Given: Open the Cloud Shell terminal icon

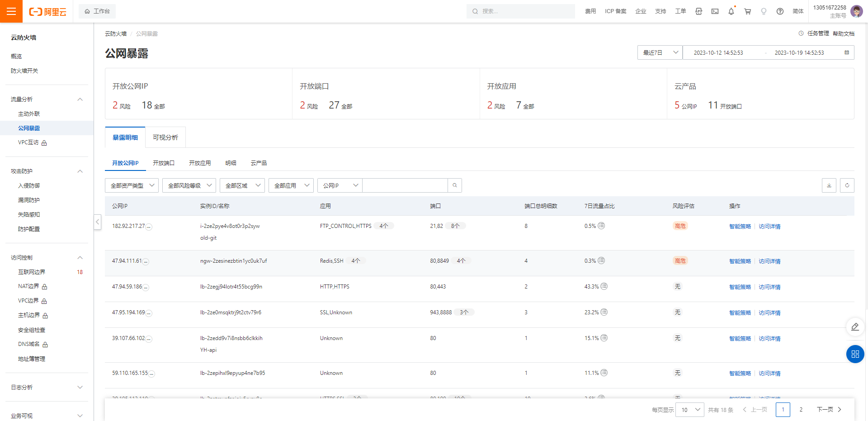Looking at the screenshot, I should click(x=715, y=11).
